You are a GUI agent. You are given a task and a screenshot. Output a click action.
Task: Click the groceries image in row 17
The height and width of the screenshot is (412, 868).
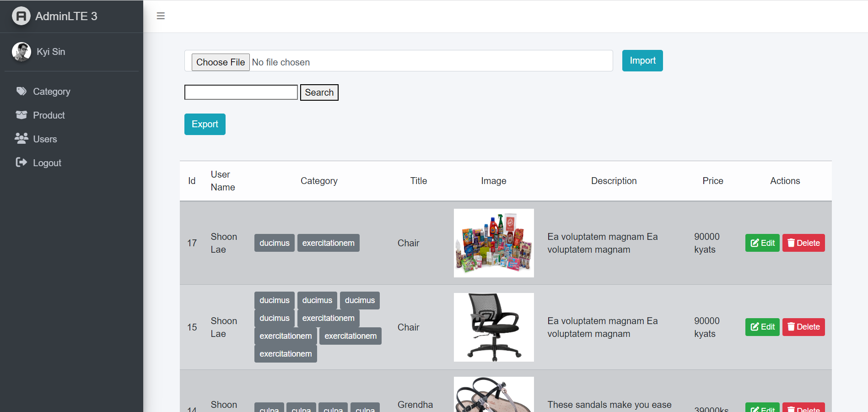coord(494,243)
